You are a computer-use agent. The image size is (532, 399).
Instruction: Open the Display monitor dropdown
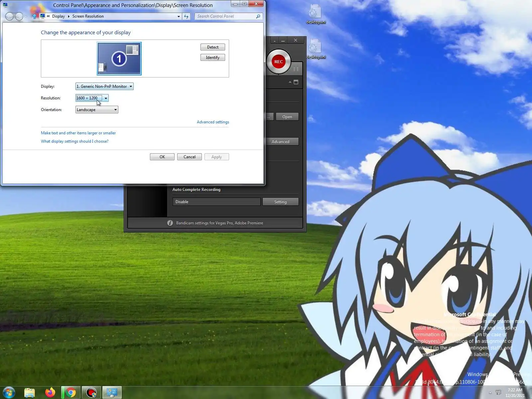[x=104, y=86]
